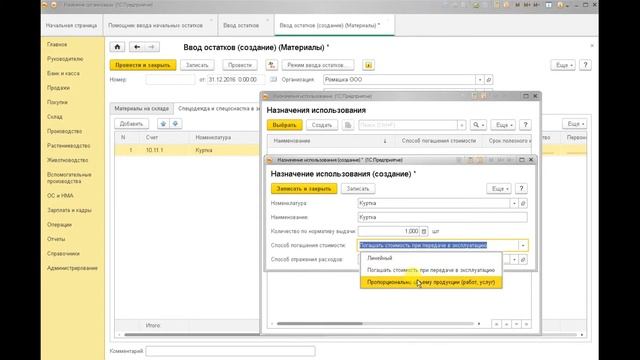This screenshot has width=640, height=360.
Task: Expand Способ отражения расходов dropdown arrow
Action: pos(514,260)
